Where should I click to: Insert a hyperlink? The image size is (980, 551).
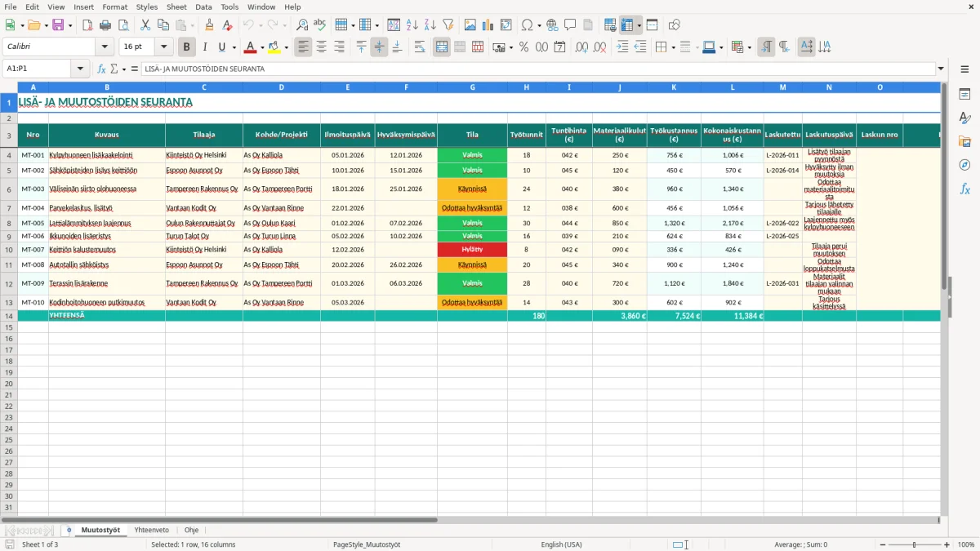click(552, 25)
